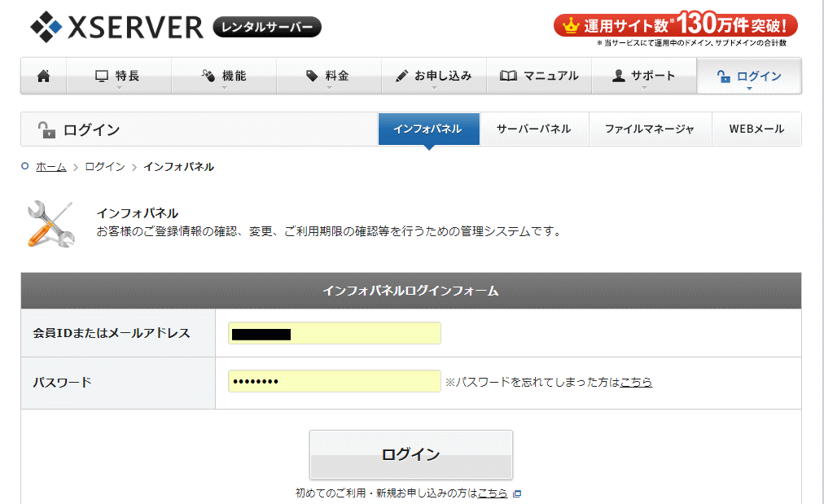Open the ログイン menu in top navigation
Image resolution: width=824 pixels, height=504 pixels.
coord(749,77)
